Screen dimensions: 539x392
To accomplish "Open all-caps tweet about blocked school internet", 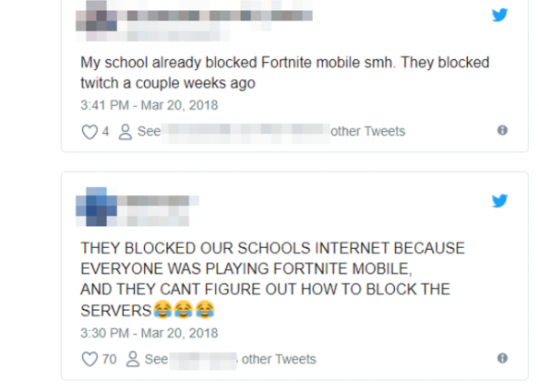I will (272, 279).
